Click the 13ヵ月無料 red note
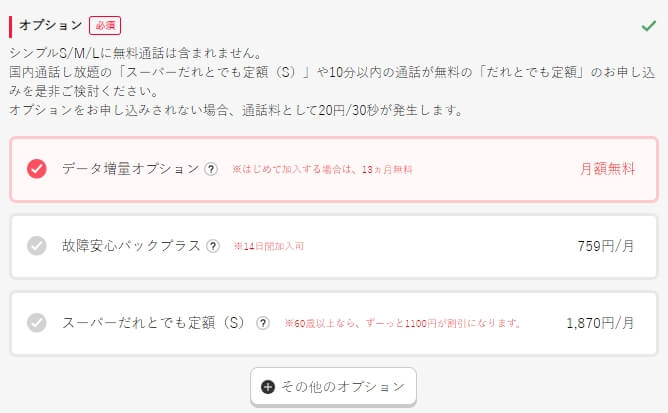Image resolution: width=668 pixels, height=413 pixels. 322,170
